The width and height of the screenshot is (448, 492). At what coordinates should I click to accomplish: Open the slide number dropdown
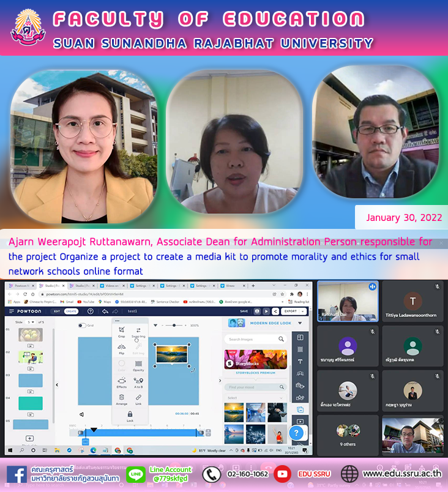pos(31,322)
